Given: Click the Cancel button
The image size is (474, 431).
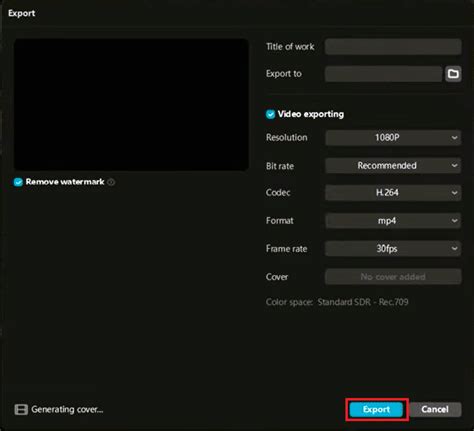Looking at the screenshot, I should coord(435,409).
